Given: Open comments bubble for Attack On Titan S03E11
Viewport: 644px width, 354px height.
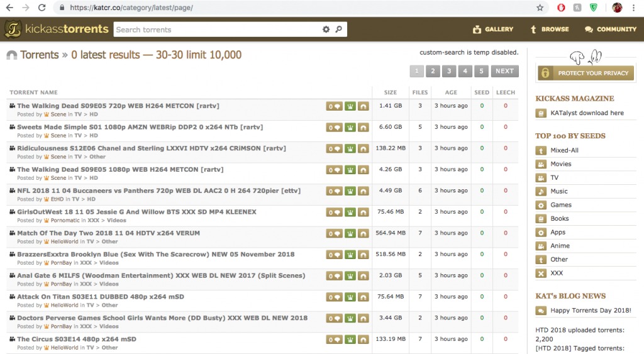Looking at the screenshot, I should [333, 297].
